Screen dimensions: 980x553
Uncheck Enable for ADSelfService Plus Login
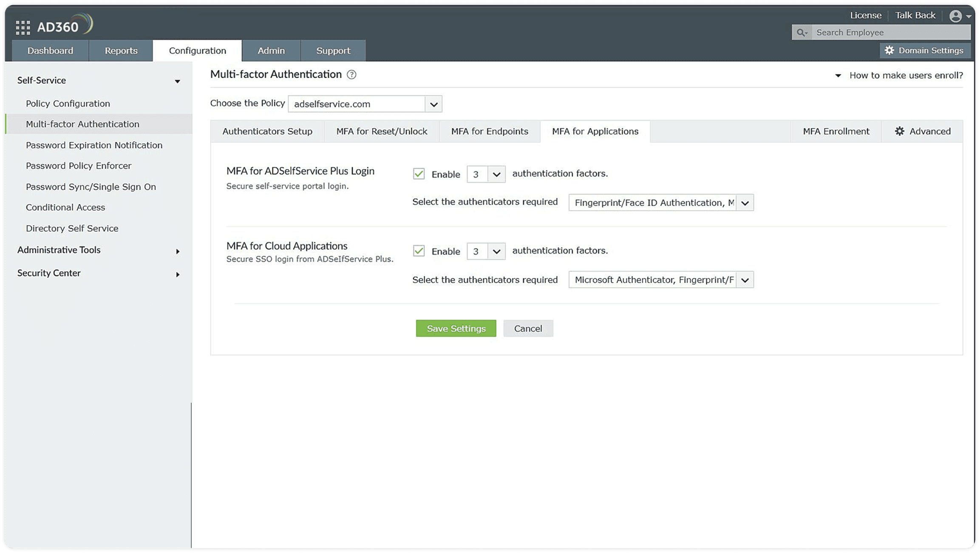point(419,174)
